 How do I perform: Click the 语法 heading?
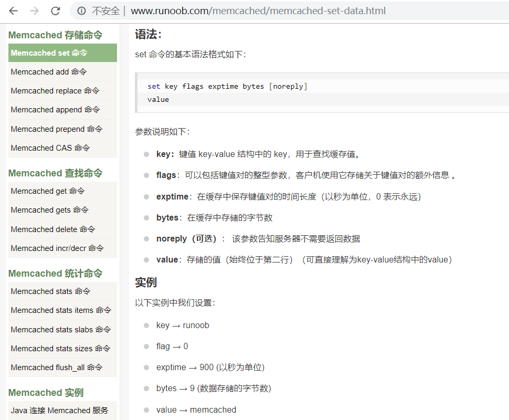(148, 34)
